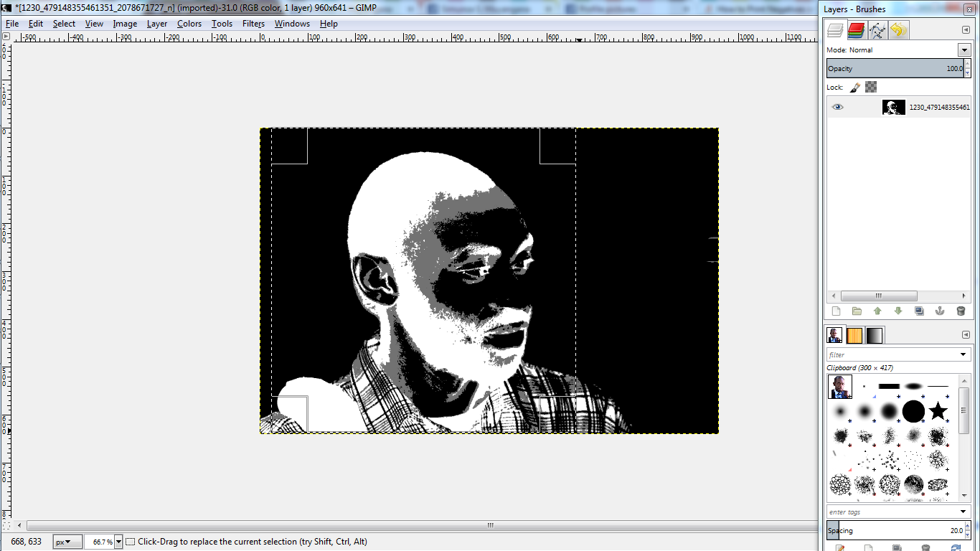980x551 pixels.
Task: Open the Paths tab icon
Action: [877, 30]
